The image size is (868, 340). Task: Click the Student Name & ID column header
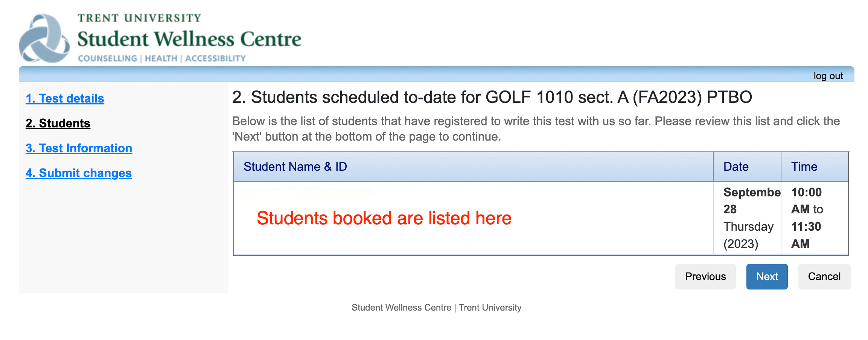click(x=295, y=167)
